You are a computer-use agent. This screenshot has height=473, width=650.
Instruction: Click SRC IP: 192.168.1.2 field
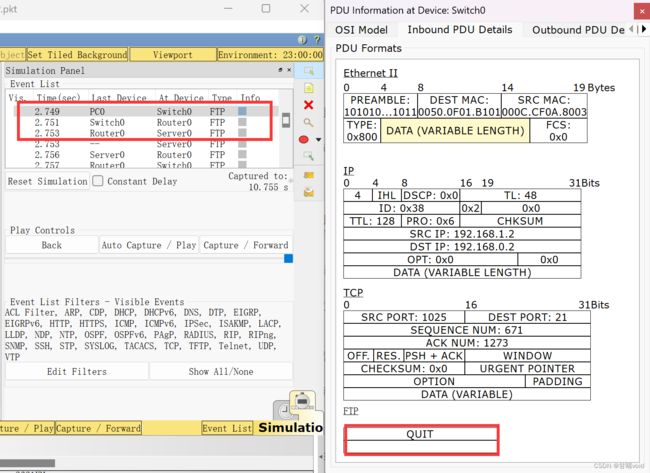(462, 234)
